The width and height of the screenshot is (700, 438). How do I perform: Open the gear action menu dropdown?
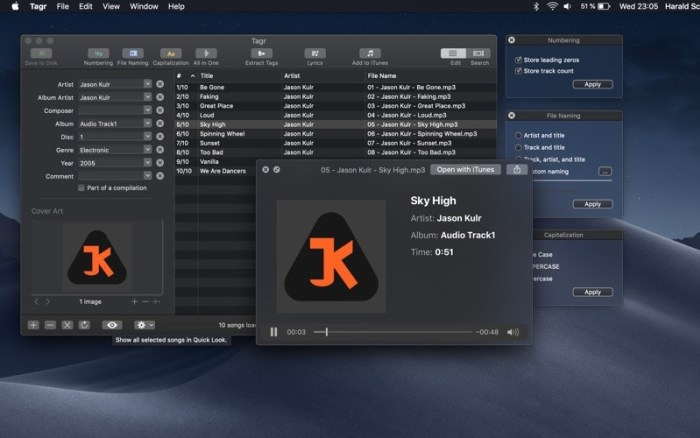pyautogui.click(x=145, y=325)
